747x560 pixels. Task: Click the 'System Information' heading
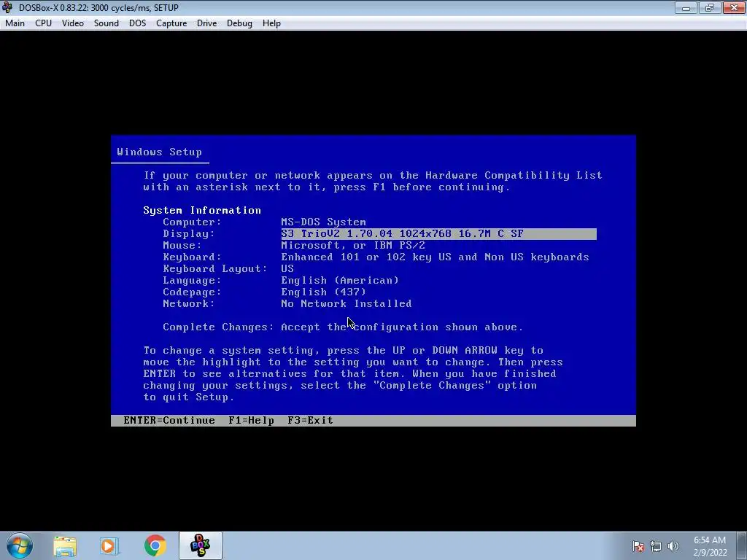[202, 211]
